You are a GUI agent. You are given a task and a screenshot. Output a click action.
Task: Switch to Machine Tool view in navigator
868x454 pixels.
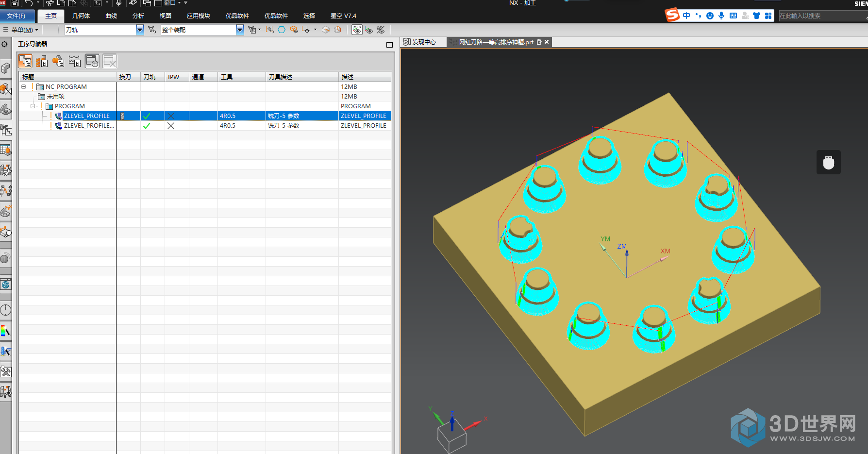coord(42,61)
